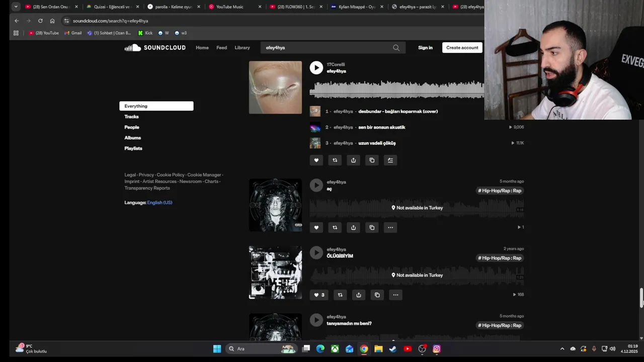Open playlist track sen bir sonsun akustik

[x=382, y=127]
